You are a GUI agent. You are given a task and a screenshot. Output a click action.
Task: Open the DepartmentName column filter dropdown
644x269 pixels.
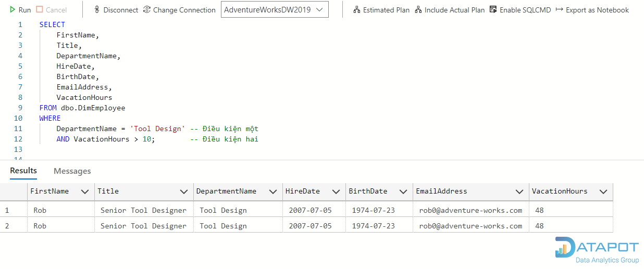tap(273, 191)
